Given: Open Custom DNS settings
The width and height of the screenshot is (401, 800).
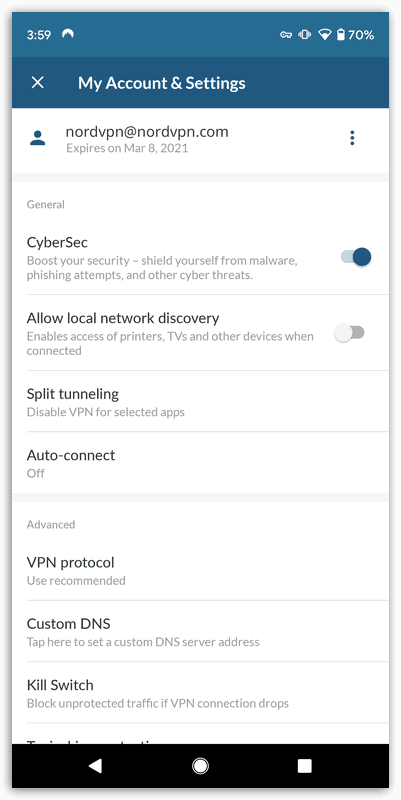Looking at the screenshot, I should 200,631.
